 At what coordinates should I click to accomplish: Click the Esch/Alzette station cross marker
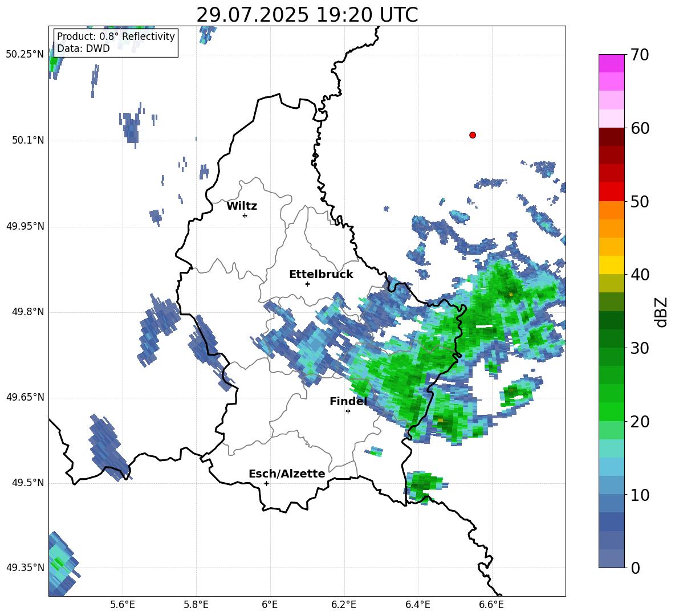(266, 483)
